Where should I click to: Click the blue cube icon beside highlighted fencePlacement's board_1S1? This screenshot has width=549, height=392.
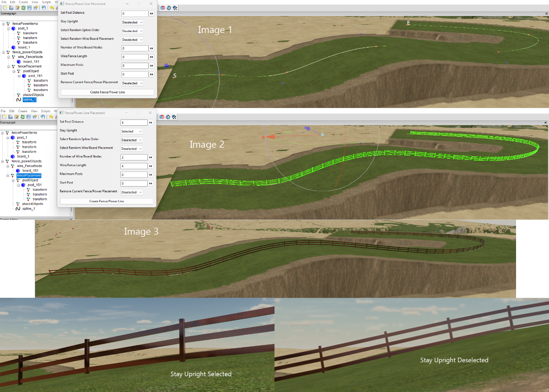tap(19, 171)
